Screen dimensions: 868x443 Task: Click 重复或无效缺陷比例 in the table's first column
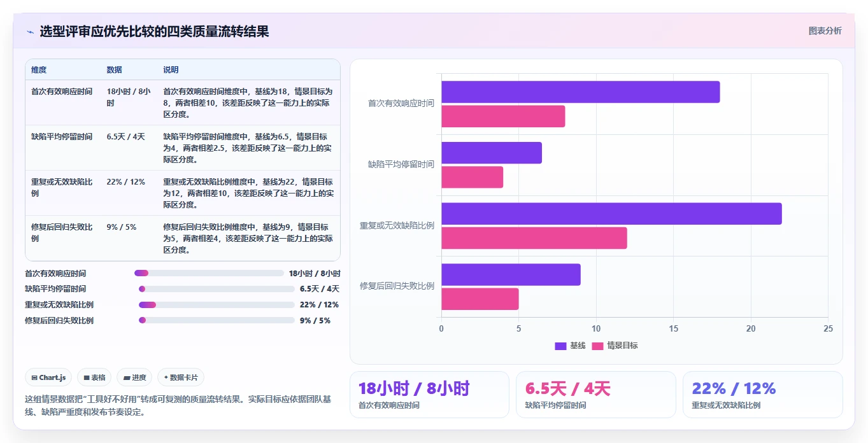(62, 187)
